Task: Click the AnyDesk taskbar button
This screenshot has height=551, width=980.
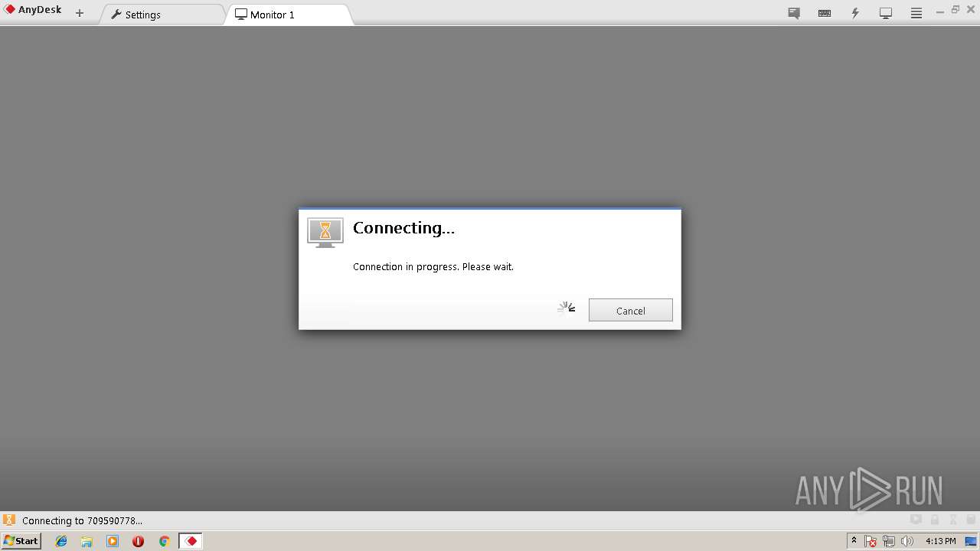Action: point(191,541)
